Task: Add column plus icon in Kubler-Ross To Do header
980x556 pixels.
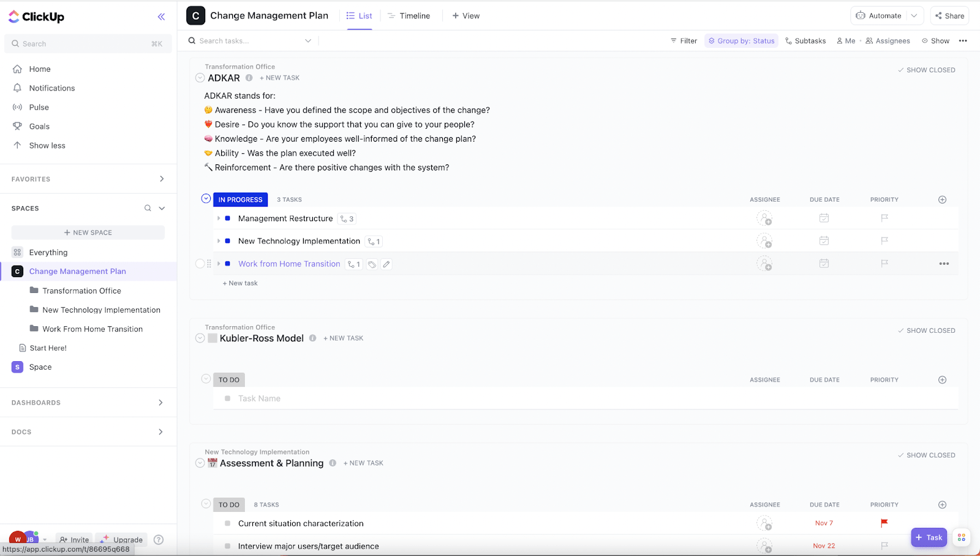Action: click(943, 380)
